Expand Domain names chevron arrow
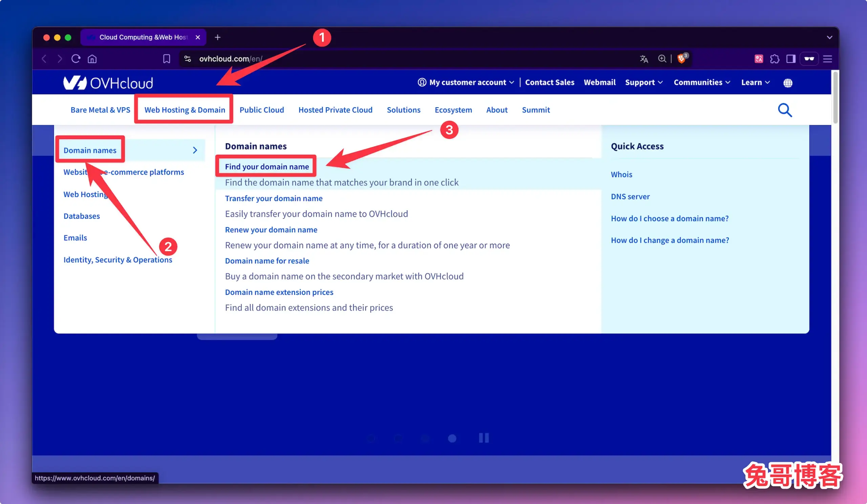The width and height of the screenshot is (867, 504). pyautogui.click(x=195, y=150)
